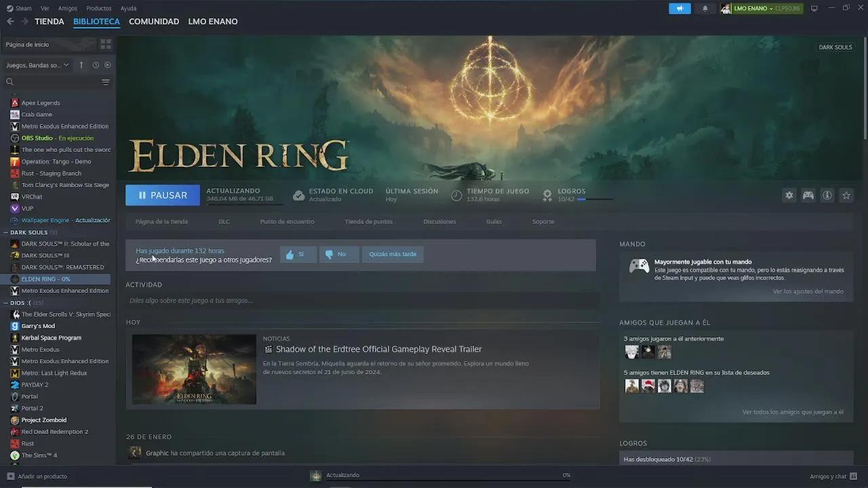This screenshot has height=488, width=868.
Task: Open the gear manage icon for Elden Ring
Action: click(x=789, y=195)
